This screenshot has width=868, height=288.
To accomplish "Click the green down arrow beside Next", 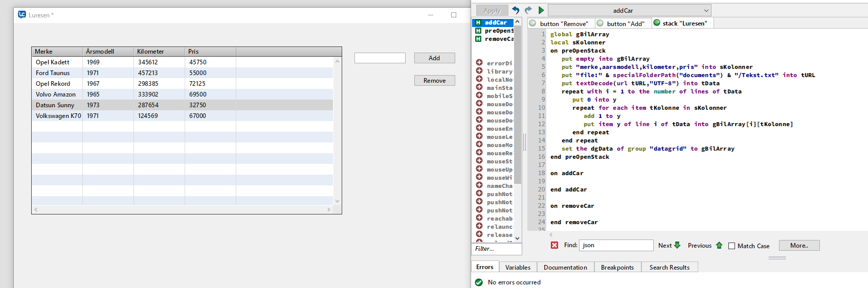I will [677, 245].
